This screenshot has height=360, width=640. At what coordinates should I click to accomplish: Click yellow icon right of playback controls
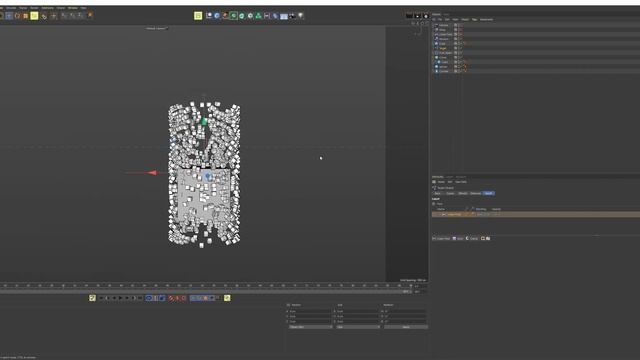coord(227,298)
